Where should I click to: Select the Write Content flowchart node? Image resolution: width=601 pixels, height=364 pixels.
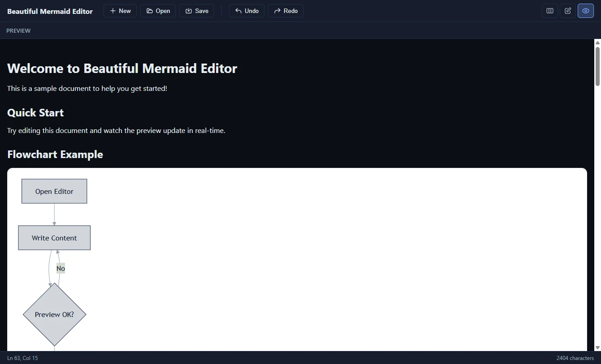[54, 238]
